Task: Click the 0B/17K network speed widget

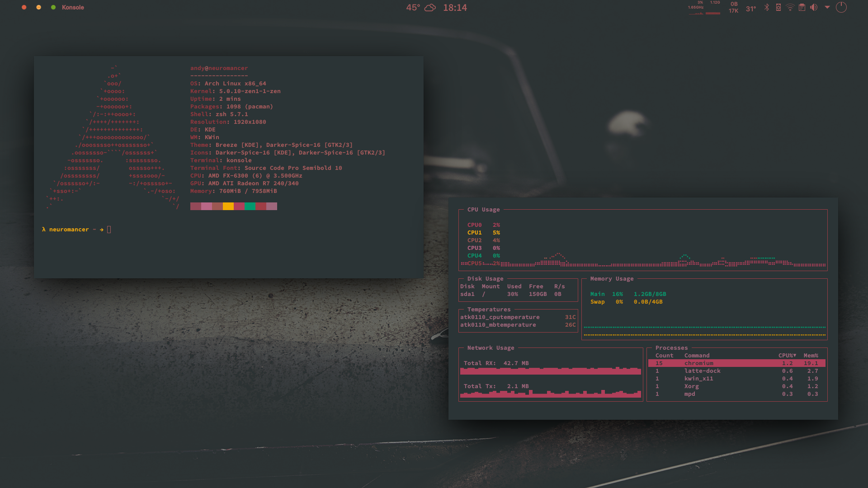Action: point(734,7)
